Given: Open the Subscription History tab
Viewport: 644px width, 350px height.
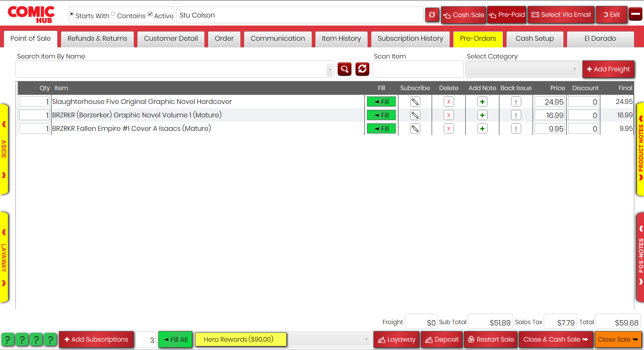Looking at the screenshot, I should (x=410, y=39).
